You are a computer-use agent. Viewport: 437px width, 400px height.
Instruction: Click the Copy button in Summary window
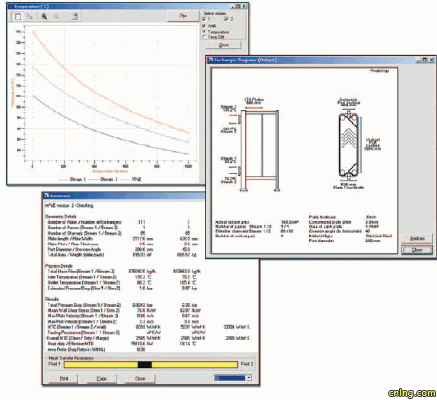[102, 379]
